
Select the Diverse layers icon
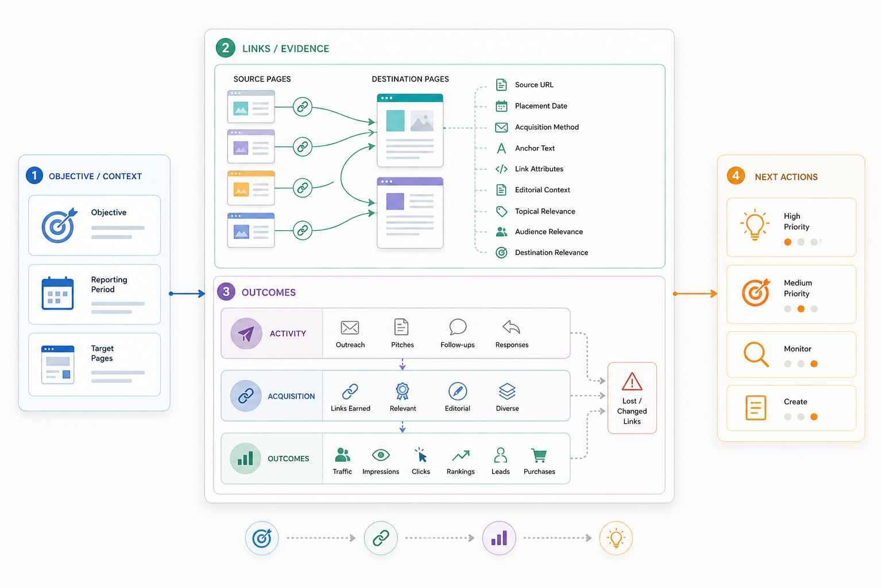(x=507, y=391)
